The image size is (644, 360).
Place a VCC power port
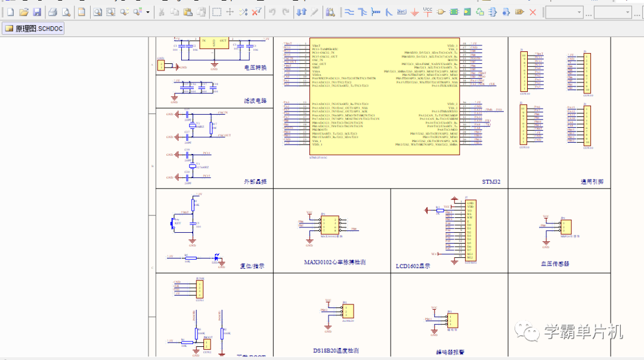428,12
